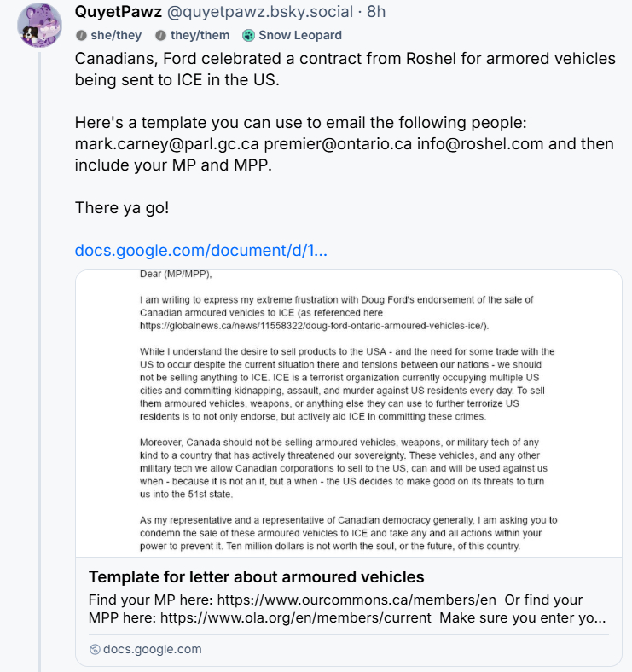Click the card description starting "Find your MP here"
Screen dimensions: 632x672
pos(347,608)
